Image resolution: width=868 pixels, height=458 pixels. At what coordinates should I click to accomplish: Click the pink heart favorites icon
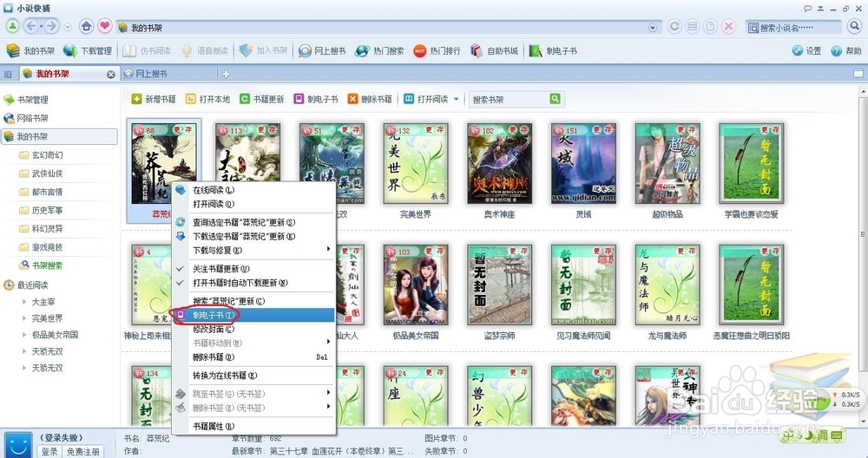105,26
